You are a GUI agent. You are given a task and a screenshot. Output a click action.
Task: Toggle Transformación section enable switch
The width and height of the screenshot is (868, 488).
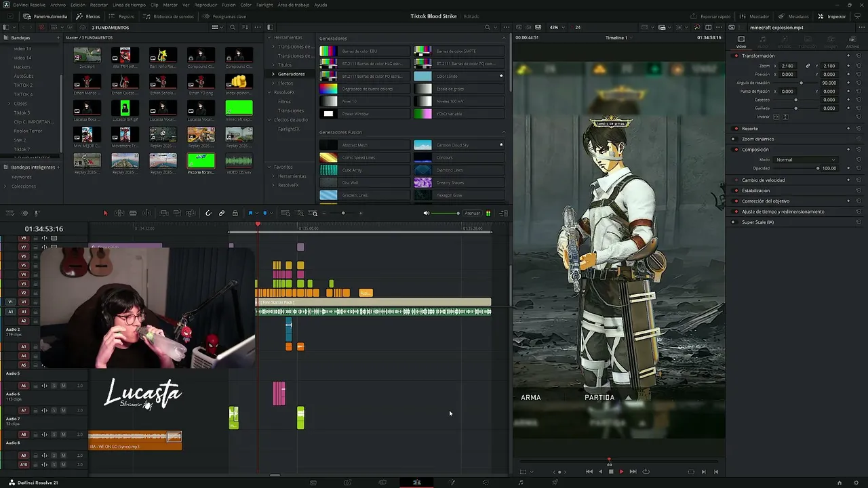[736, 56]
